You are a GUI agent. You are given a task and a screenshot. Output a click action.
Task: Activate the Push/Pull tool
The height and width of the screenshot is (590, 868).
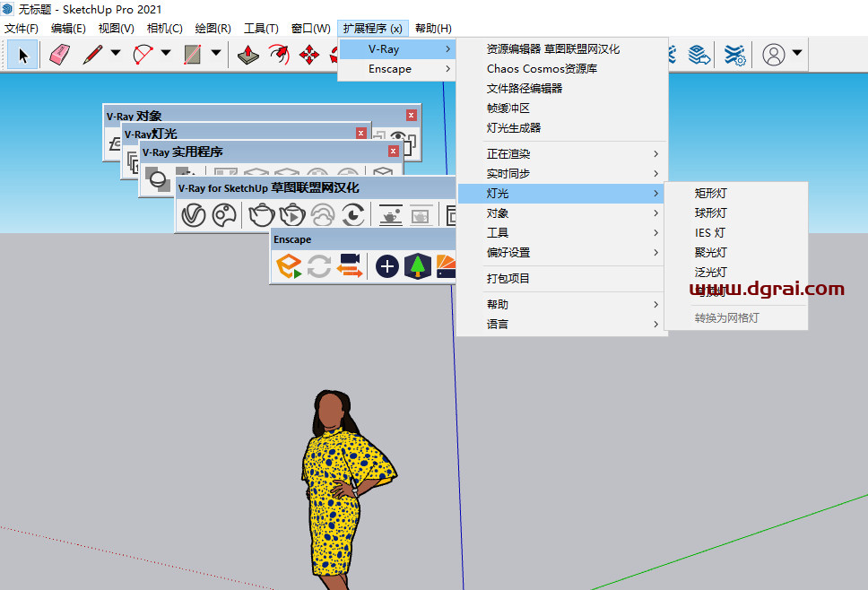point(247,54)
